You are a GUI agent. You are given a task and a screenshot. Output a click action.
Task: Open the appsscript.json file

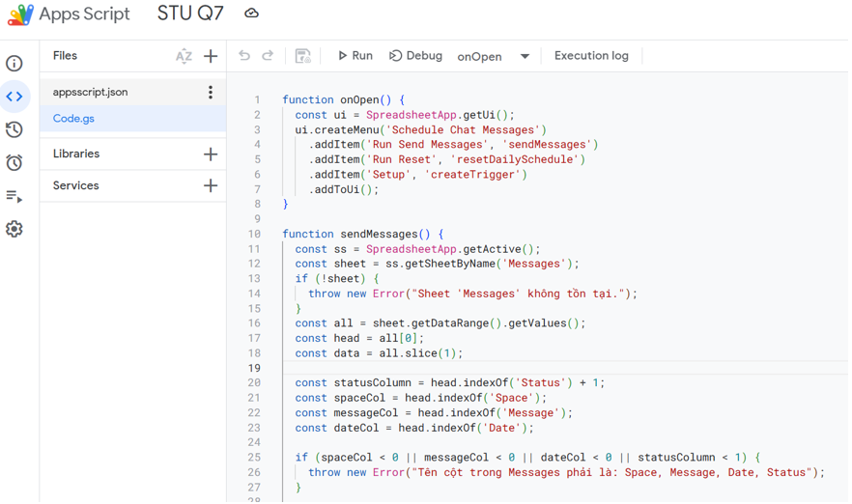tap(91, 92)
